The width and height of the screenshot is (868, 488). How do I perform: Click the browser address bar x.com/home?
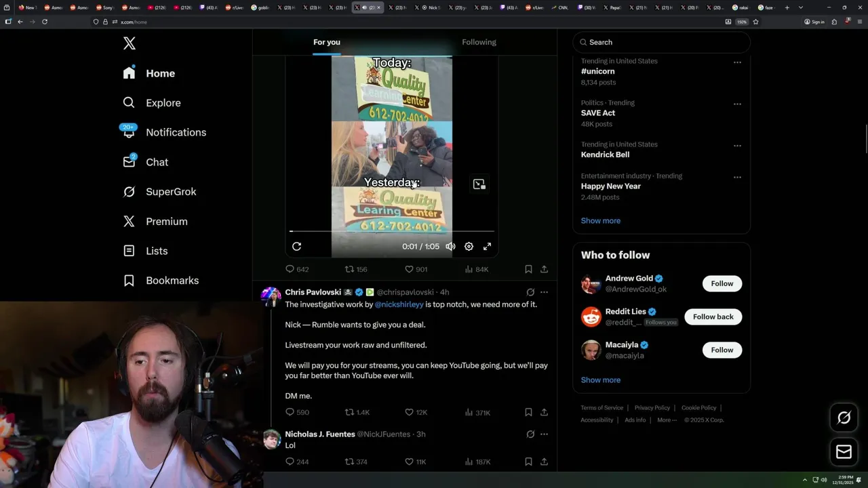tap(407, 22)
